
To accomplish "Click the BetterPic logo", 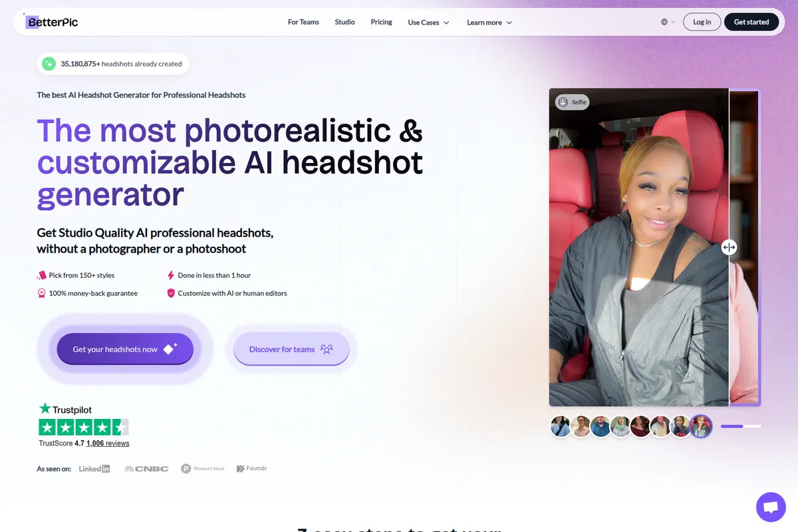I will pos(52,21).
